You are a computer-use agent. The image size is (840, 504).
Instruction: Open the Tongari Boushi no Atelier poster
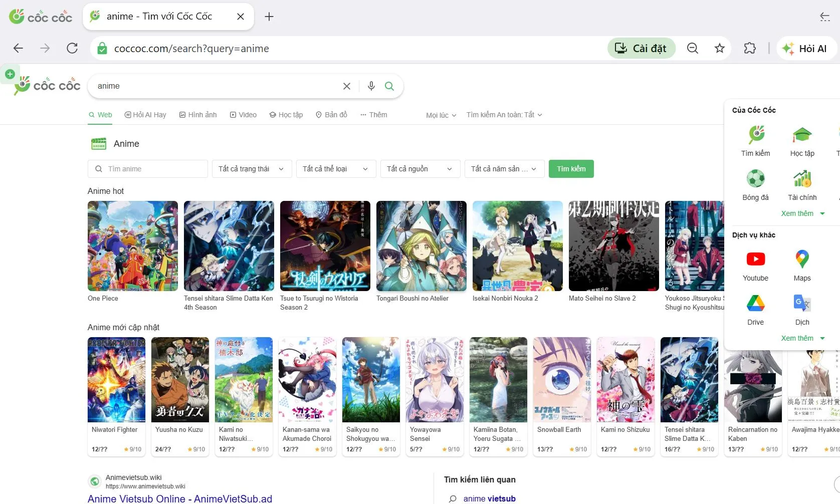(422, 246)
